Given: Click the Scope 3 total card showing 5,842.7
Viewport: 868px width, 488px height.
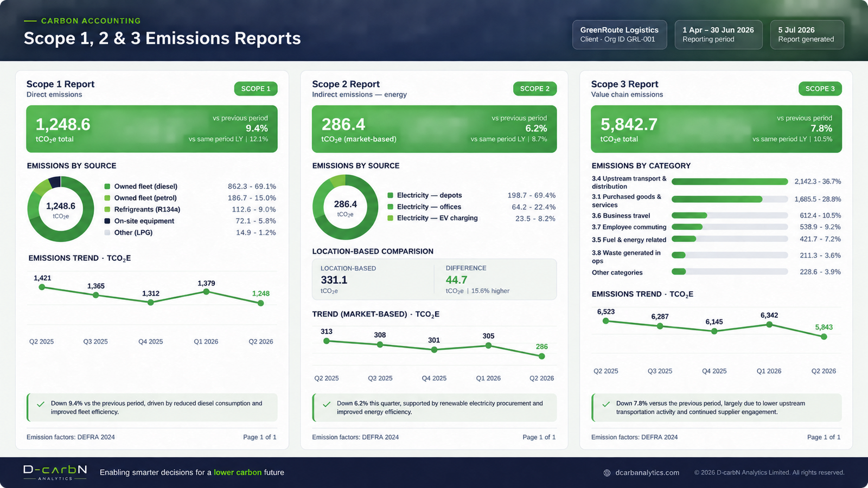Looking at the screenshot, I should [717, 129].
